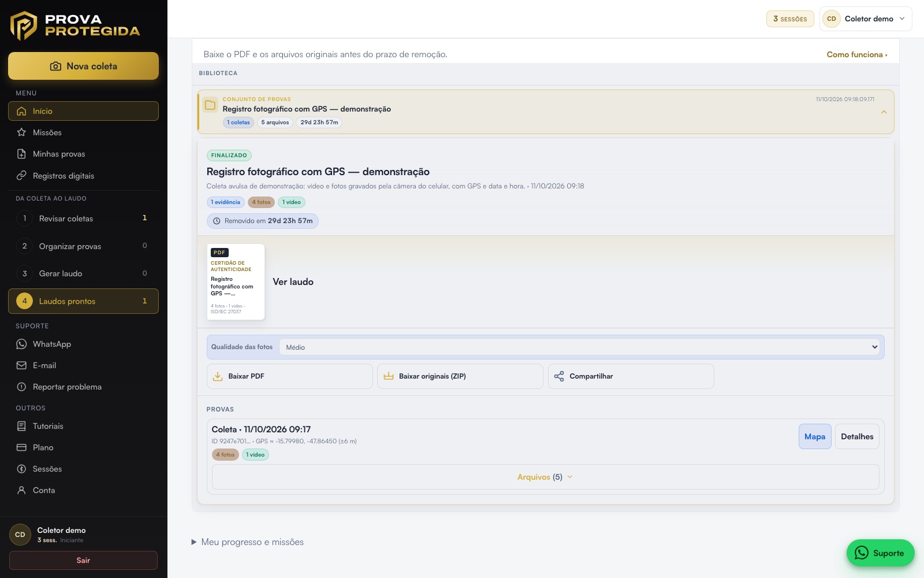Collapse the evidence set using its chevron
924x578 pixels.
tap(884, 112)
